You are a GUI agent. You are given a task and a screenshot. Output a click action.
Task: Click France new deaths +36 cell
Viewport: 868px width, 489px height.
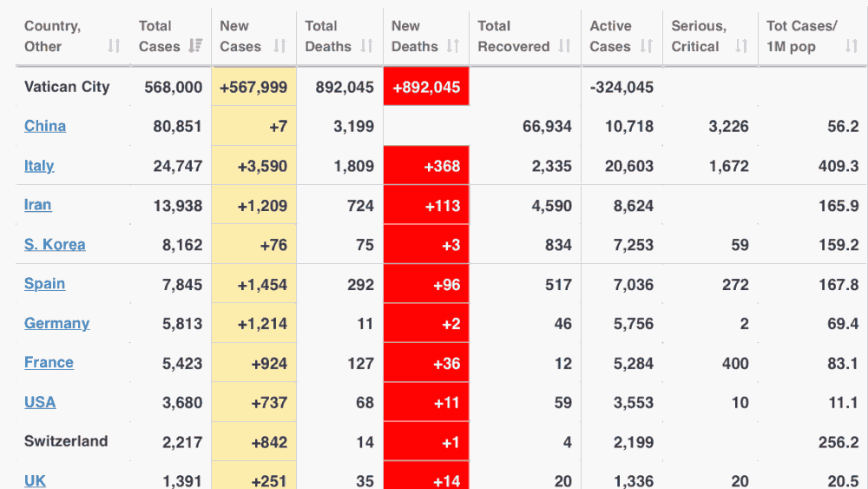pyautogui.click(x=426, y=363)
